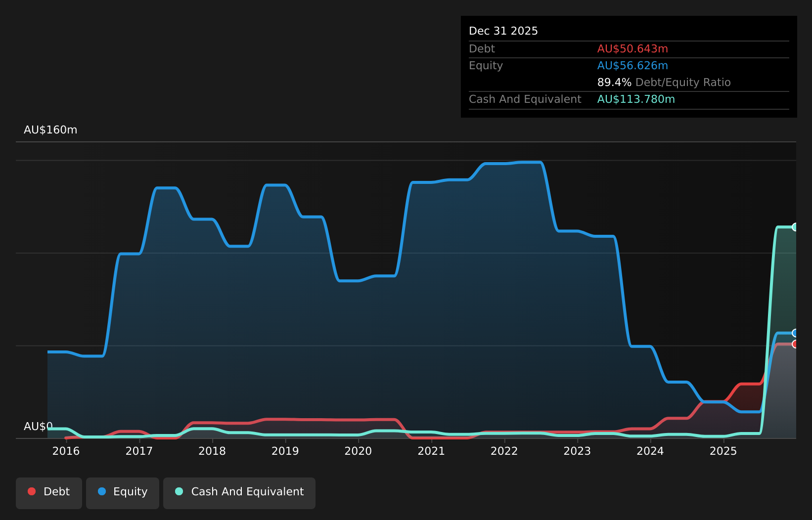Click the AU$160m y-axis label

click(x=50, y=130)
